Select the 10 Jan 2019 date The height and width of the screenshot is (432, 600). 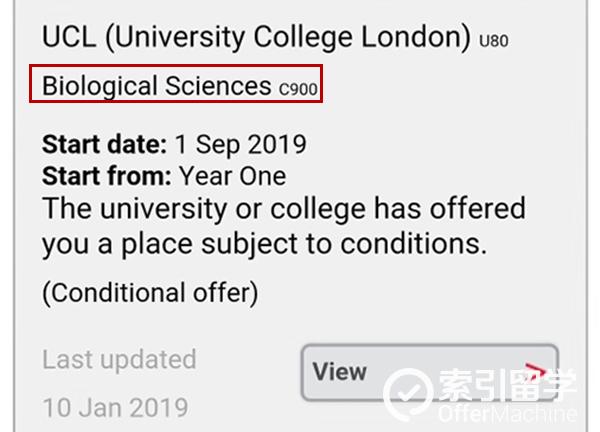point(115,407)
